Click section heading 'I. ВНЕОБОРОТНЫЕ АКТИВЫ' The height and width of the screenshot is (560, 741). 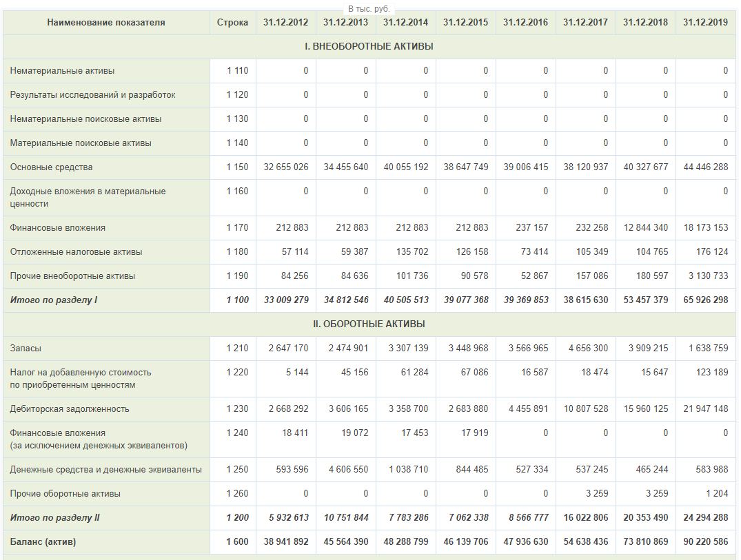click(x=369, y=46)
